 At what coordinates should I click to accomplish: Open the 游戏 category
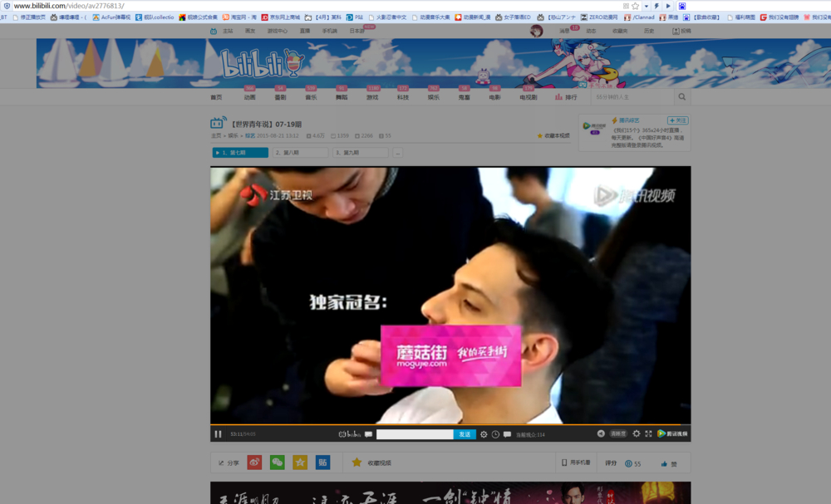pos(372,97)
